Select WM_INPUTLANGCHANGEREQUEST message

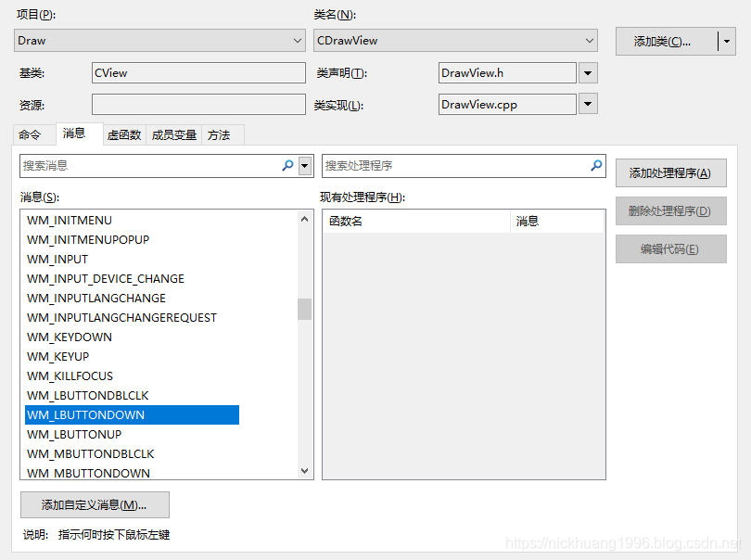pyautogui.click(x=121, y=318)
